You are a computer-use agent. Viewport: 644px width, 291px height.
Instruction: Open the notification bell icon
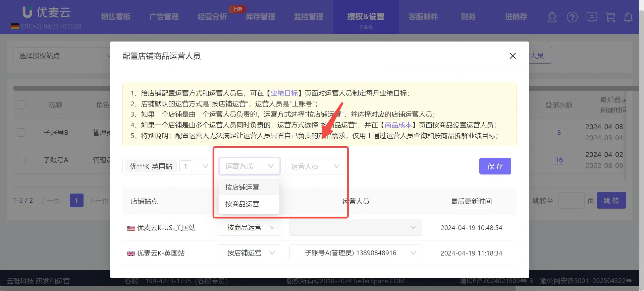click(x=628, y=17)
